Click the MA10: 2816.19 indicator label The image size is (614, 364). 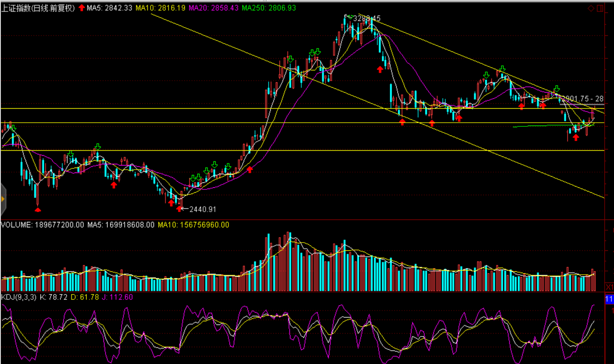161,8
